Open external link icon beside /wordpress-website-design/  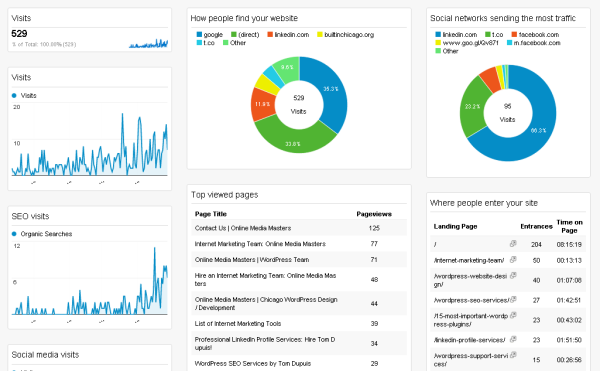coord(513,275)
